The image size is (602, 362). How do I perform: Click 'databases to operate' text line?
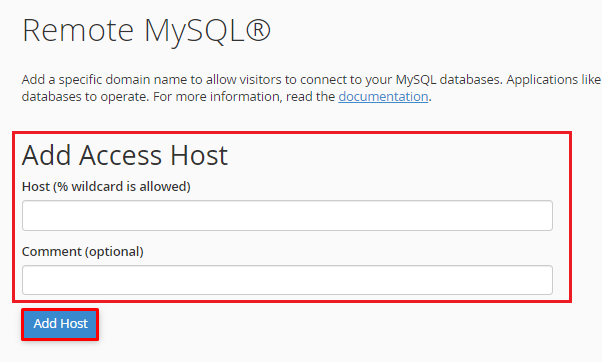pyautogui.click(x=85, y=96)
